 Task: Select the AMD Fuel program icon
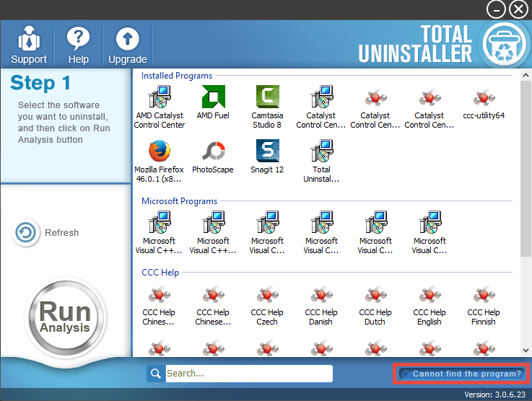[x=213, y=97]
